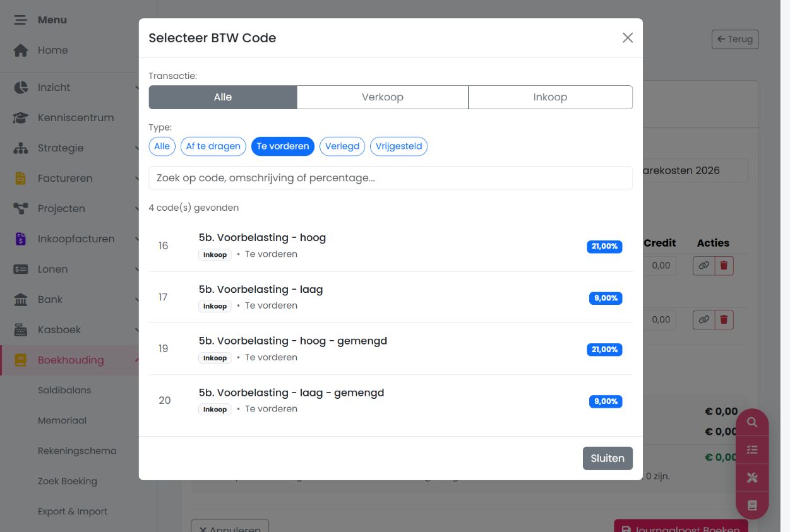Click the red trash icon in first row
The image size is (790, 532).
724,266
